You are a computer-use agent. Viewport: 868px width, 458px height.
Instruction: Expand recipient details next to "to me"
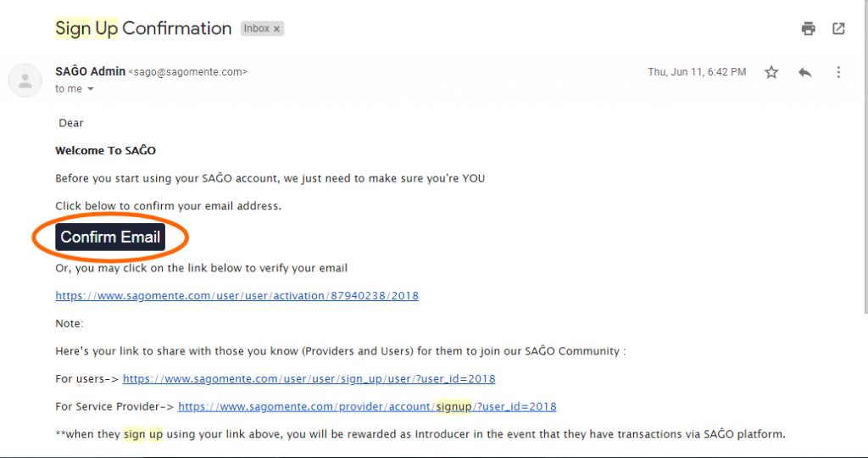(91, 89)
